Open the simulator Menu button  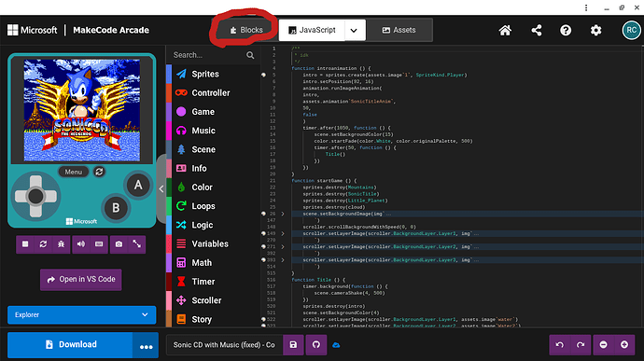coord(73,172)
